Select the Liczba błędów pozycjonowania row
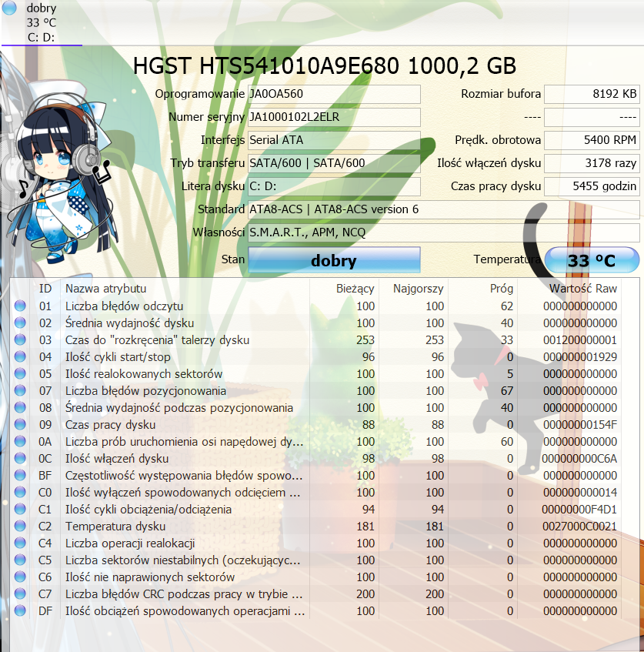This screenshot has width=644, height=652. tap(316, 391)
